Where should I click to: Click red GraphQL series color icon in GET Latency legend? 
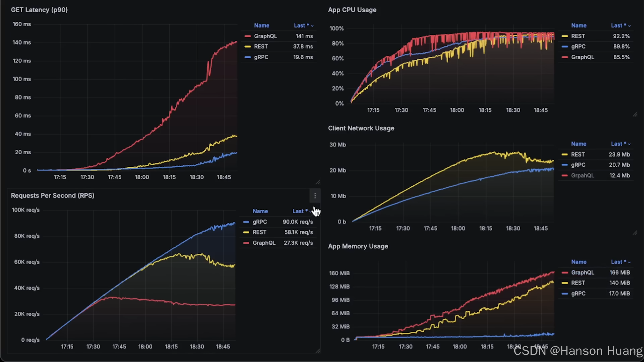(247, 36)
